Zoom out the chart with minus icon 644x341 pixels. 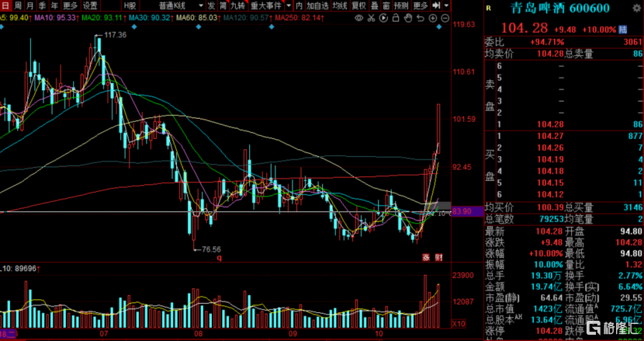(445, 18)
